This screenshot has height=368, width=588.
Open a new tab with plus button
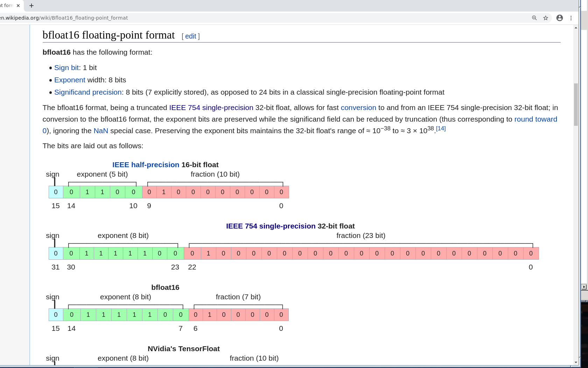tap(31, 6)
